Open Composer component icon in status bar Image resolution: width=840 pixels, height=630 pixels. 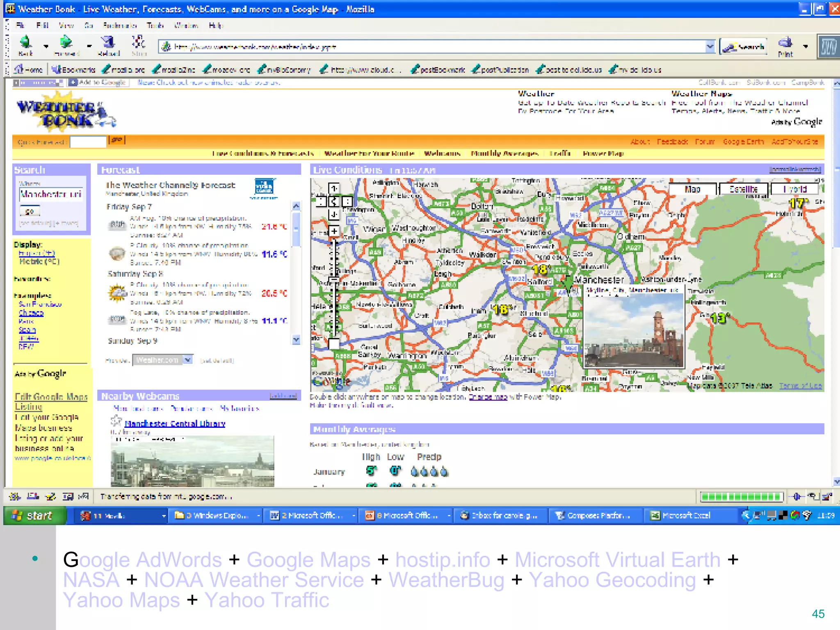tap(51, 497)
